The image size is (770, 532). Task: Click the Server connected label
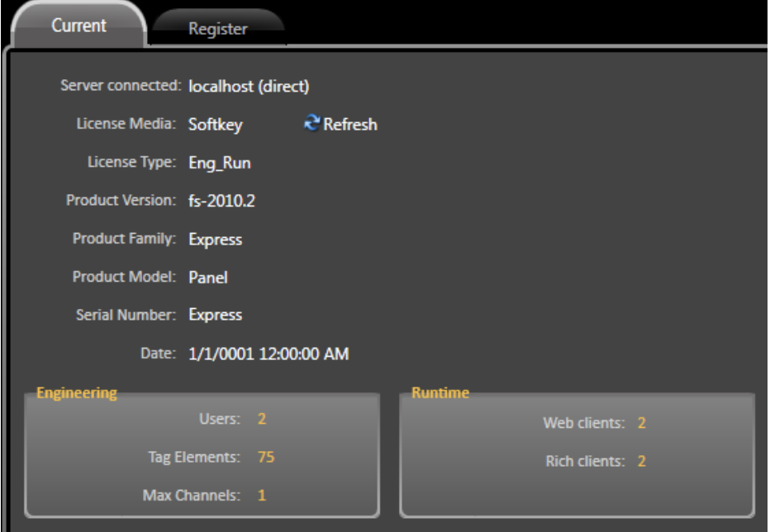(121, 87)
